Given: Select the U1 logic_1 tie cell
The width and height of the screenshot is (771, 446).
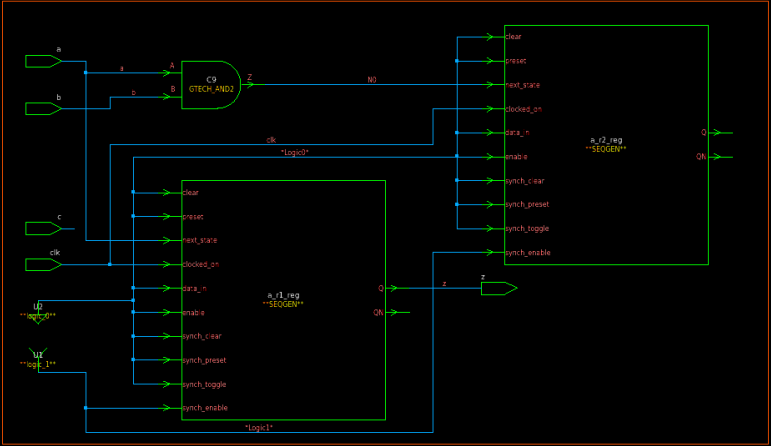Looking at the screenshot, I should 38,358.
